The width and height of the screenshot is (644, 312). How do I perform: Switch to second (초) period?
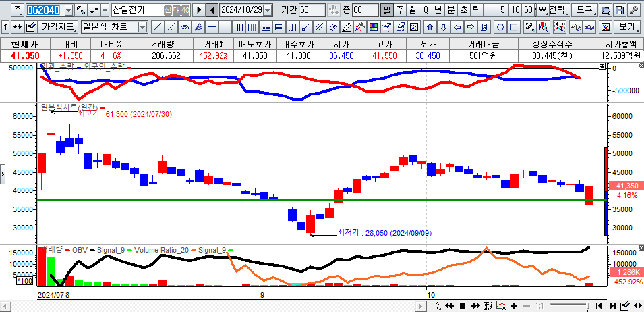pos(464,10)
